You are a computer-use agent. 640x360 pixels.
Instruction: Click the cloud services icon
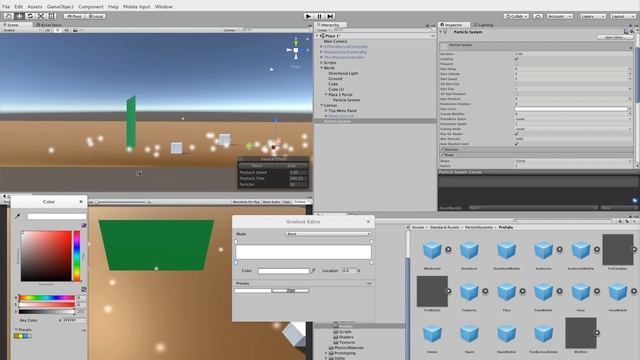point(538,16)
